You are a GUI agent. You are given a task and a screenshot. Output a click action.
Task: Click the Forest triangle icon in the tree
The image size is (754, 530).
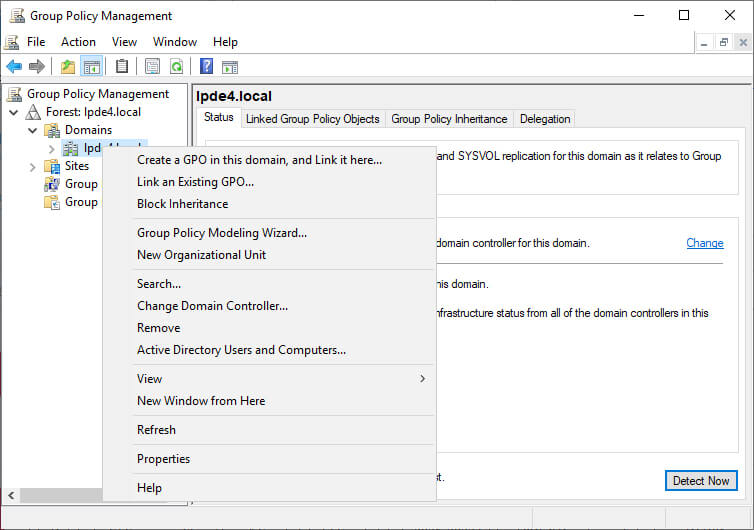(x=33, y=112)
